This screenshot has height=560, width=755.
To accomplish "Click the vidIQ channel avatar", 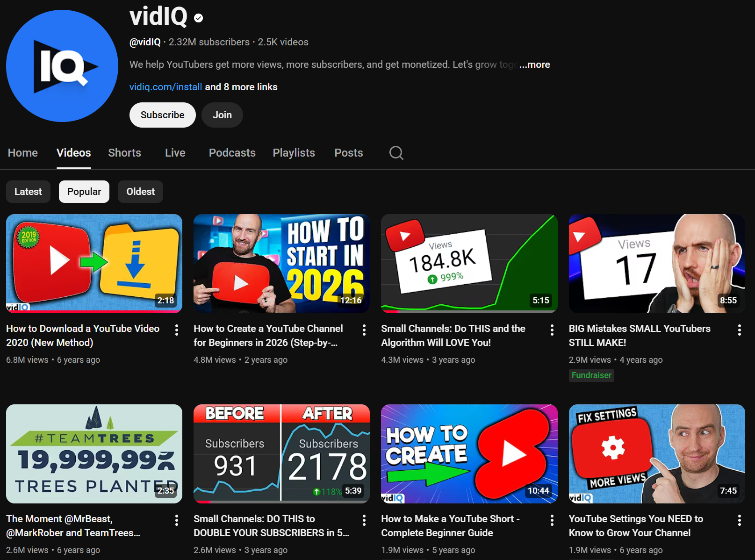I will click(x=61, y=65).
